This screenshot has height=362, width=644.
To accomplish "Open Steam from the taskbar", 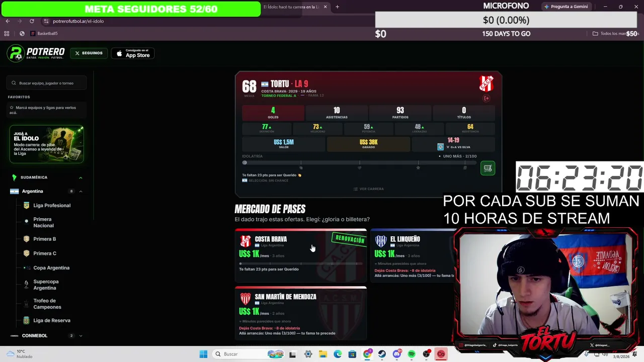I will coord(382,354).
